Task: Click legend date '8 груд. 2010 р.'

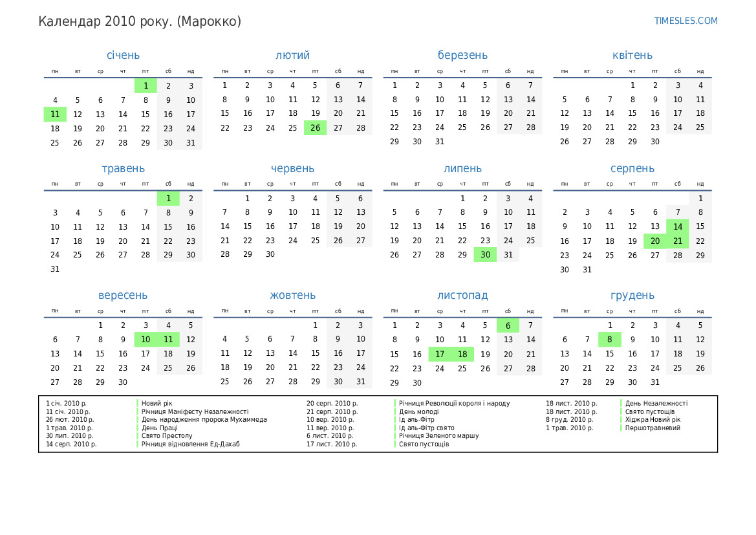Action: 569,420
